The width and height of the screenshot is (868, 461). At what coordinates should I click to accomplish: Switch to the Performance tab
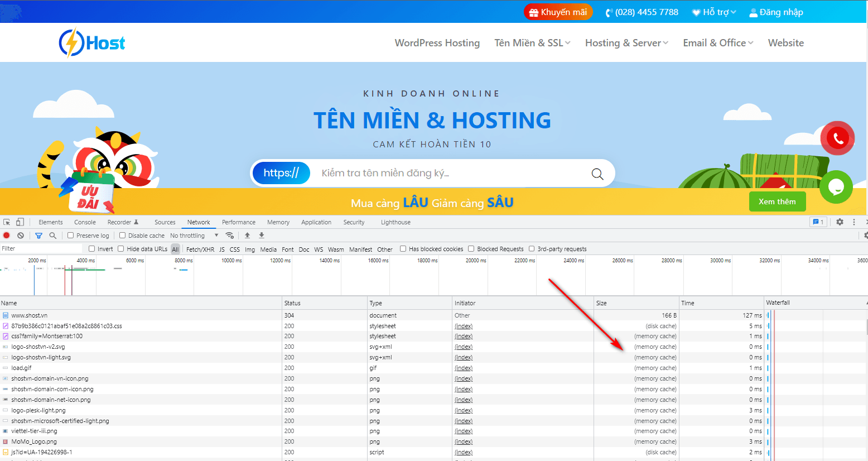pos(239,222)
